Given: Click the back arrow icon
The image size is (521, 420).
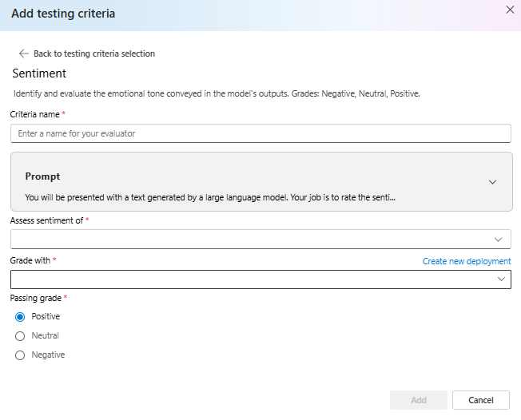Looking at the screenshot, I should pyautogui.click(x=24, y=53).
